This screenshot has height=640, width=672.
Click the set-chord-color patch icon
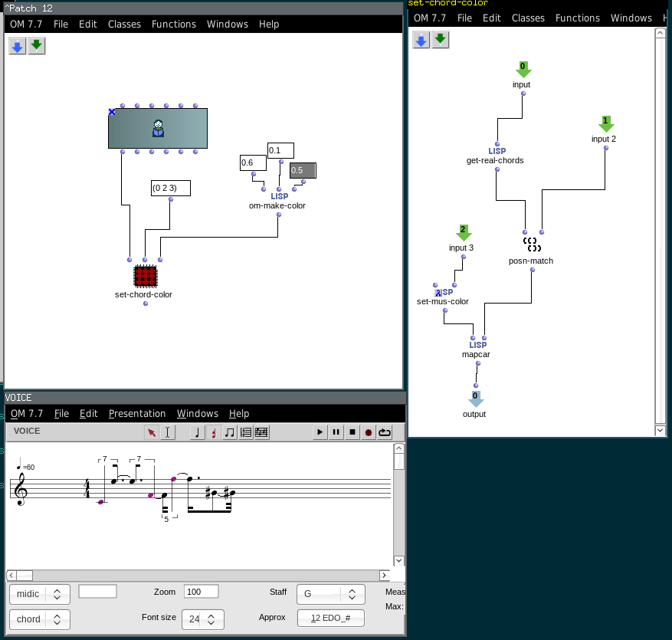pyautogui.click(x=145, y=275)
